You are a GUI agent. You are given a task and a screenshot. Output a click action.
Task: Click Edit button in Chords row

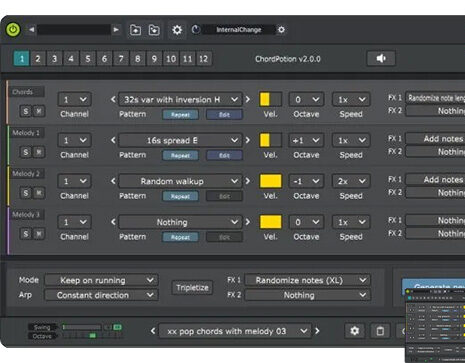click(224, 115)
